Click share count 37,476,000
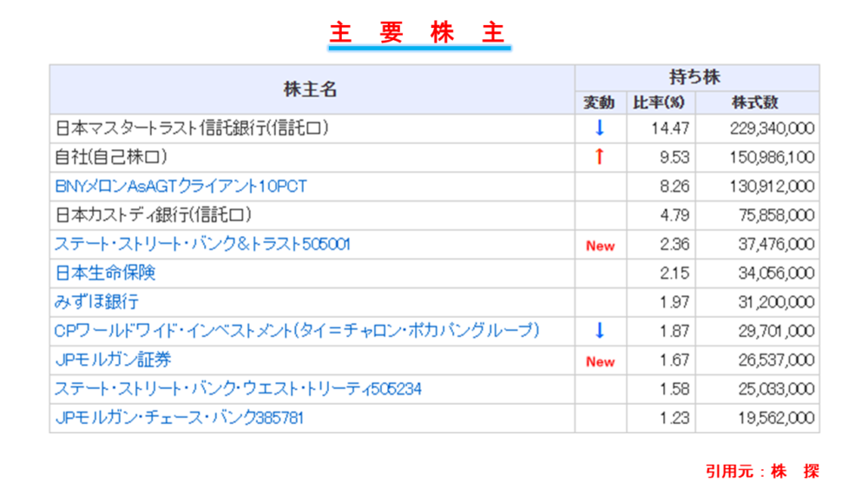 point(777,244)
